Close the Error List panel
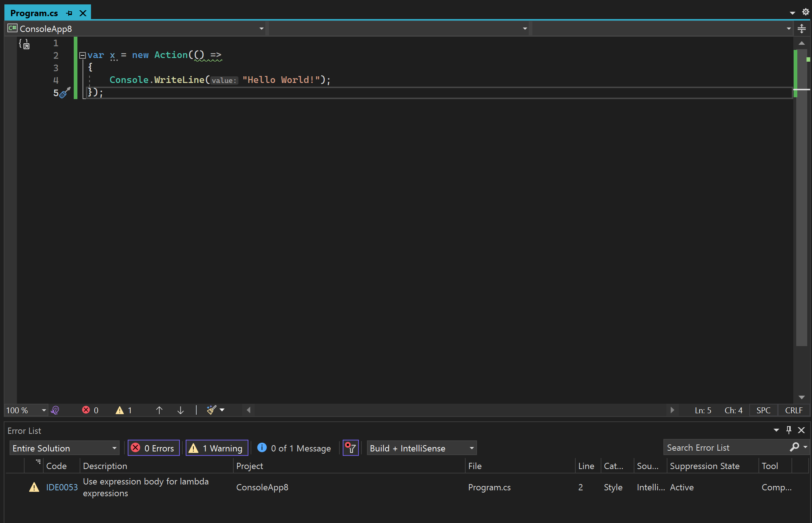 click(x=802, y=430)
